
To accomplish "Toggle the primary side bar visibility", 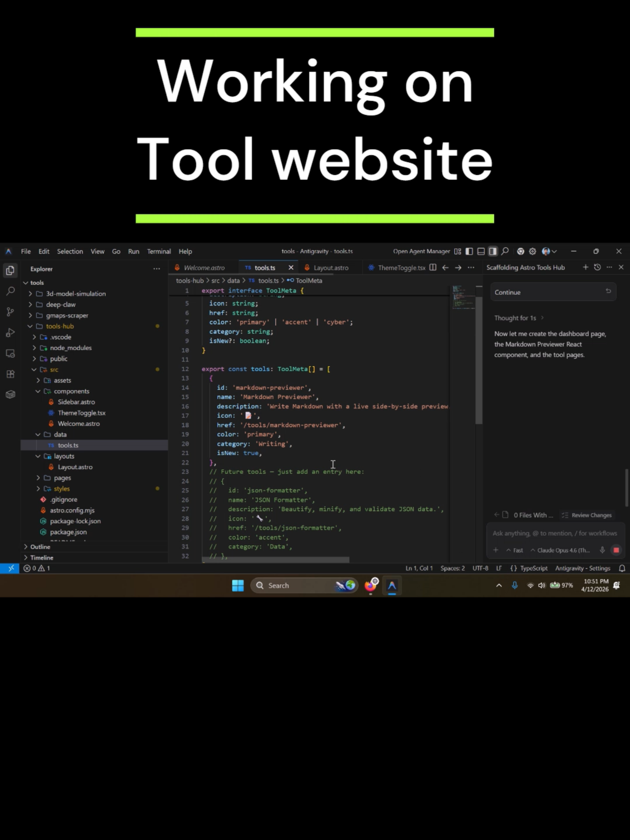I will 470,251.
